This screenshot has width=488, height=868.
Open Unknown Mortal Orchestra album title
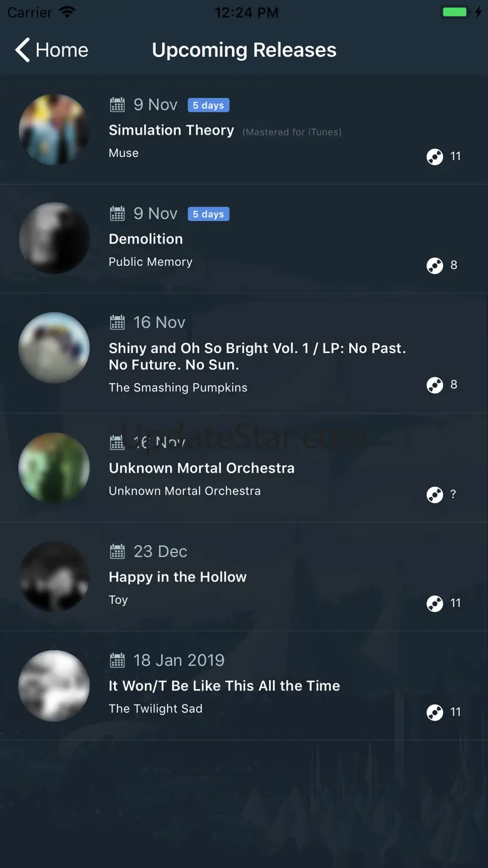(x=201, y=468)
